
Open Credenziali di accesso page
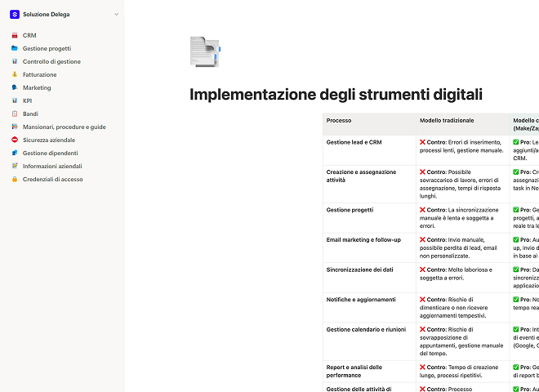tap(52, 179)
